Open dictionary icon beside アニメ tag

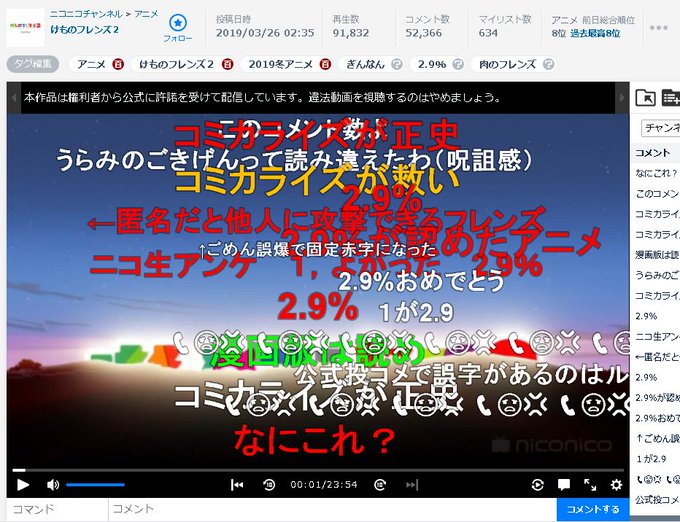[x=118, y=65]
